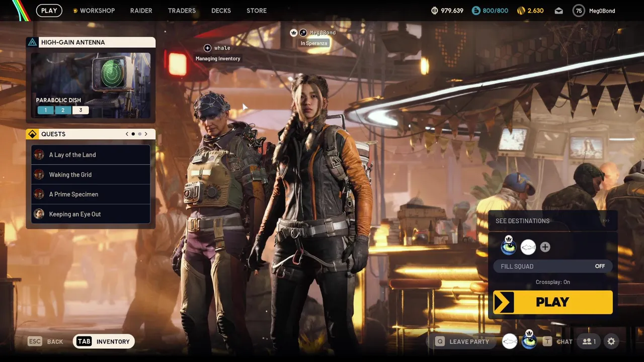Viewport: 644px width, 362px height.
Task: Open the Meg0Bond profile name
Action: (602, 11)
